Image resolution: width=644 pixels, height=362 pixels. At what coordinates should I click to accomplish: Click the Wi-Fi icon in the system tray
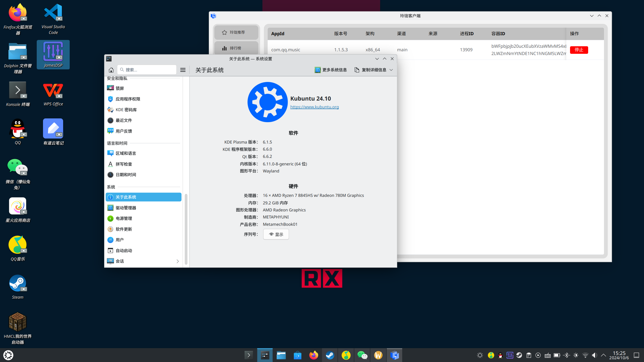click(585, 355)
